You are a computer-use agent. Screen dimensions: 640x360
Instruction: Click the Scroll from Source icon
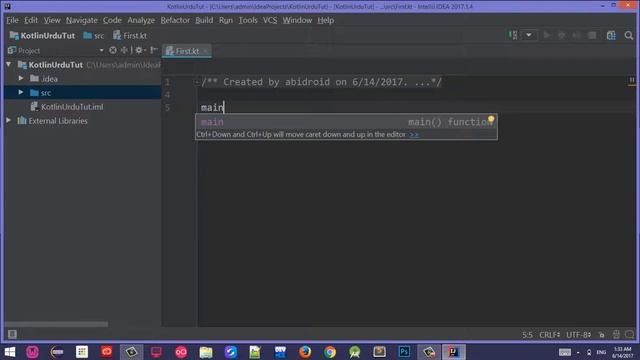[113, 50]
